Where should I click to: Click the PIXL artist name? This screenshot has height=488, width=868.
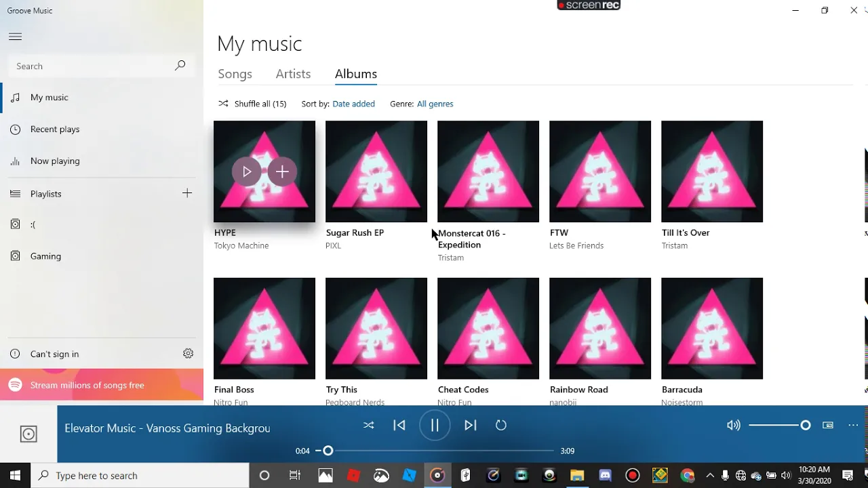point(334,245)
